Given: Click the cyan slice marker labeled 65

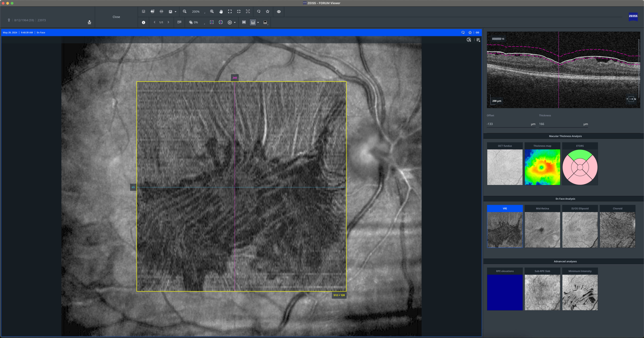Looking at the screenshot, I should pyautogui.click(x=133, y=187).
